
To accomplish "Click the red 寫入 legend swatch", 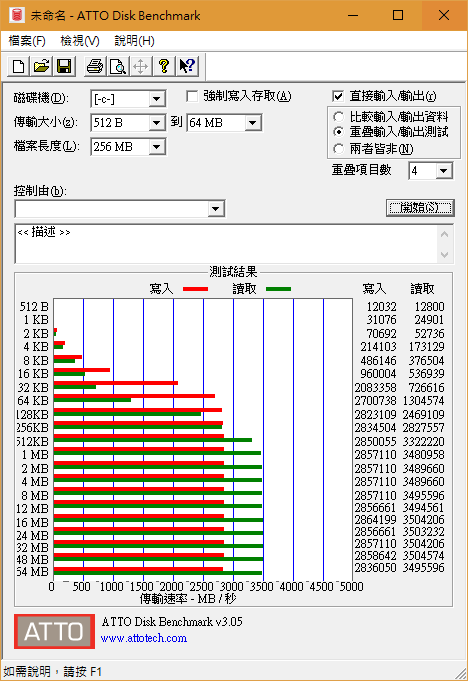I will tap(195, 289).
